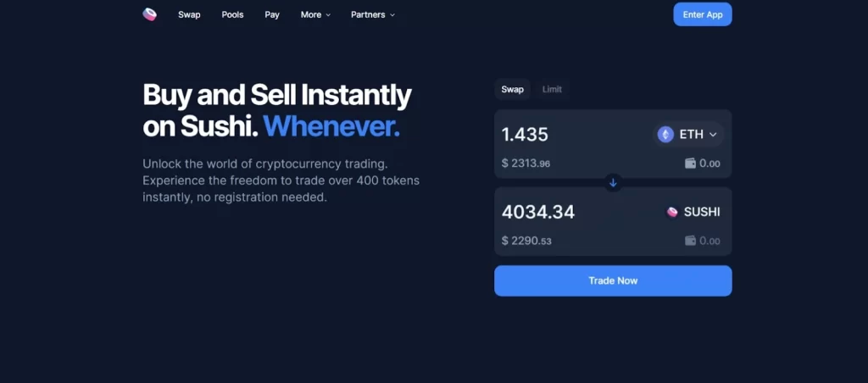The height and width of the screenshot is (383, 868).
Task: Click the Trade Now button
Action: coord(613,280)
